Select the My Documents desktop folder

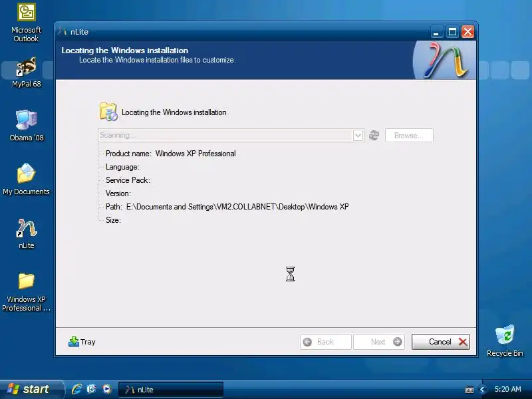(x=26, y=179)
